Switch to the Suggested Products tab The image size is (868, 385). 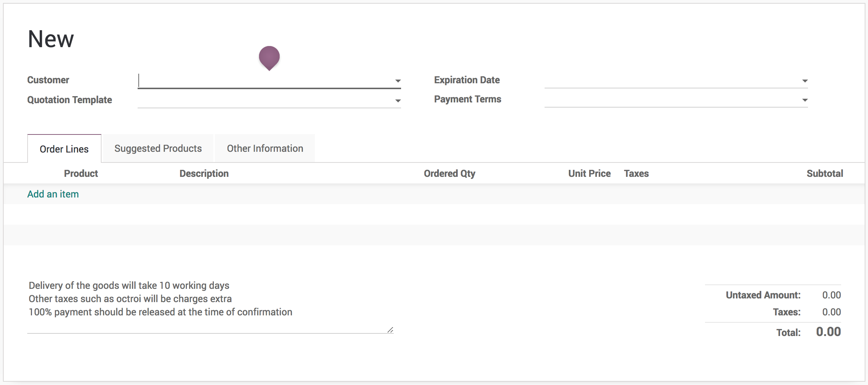click(158, 148)
